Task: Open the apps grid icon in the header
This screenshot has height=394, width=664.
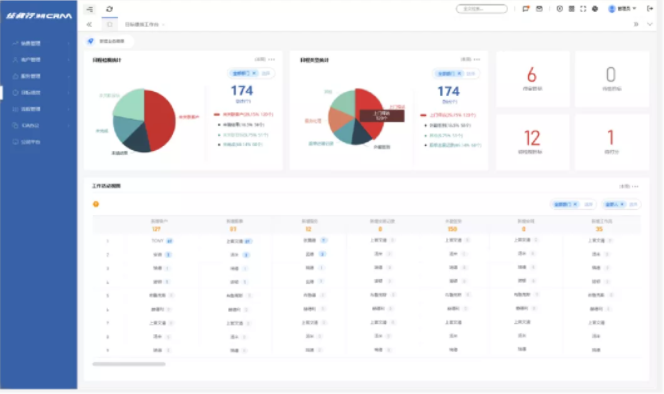Action: click(x=571, y=8)
